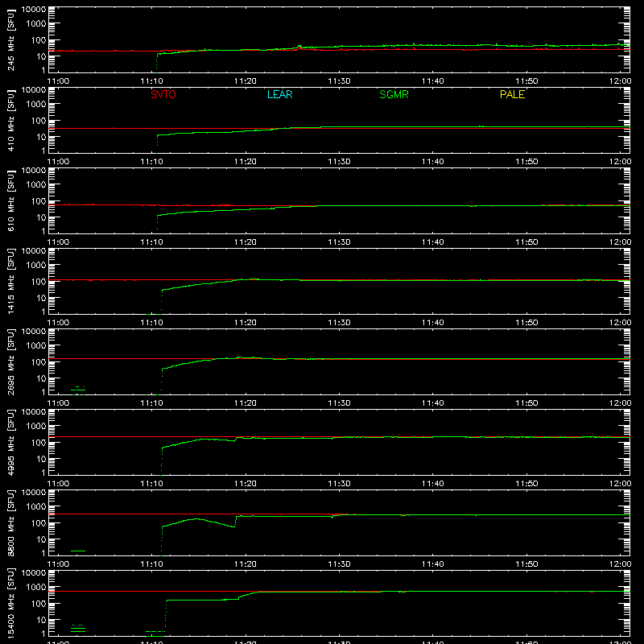Click green marks near 11:02 in 2695 MHz plot
This screenshot has width=644, height=644.
78,390
